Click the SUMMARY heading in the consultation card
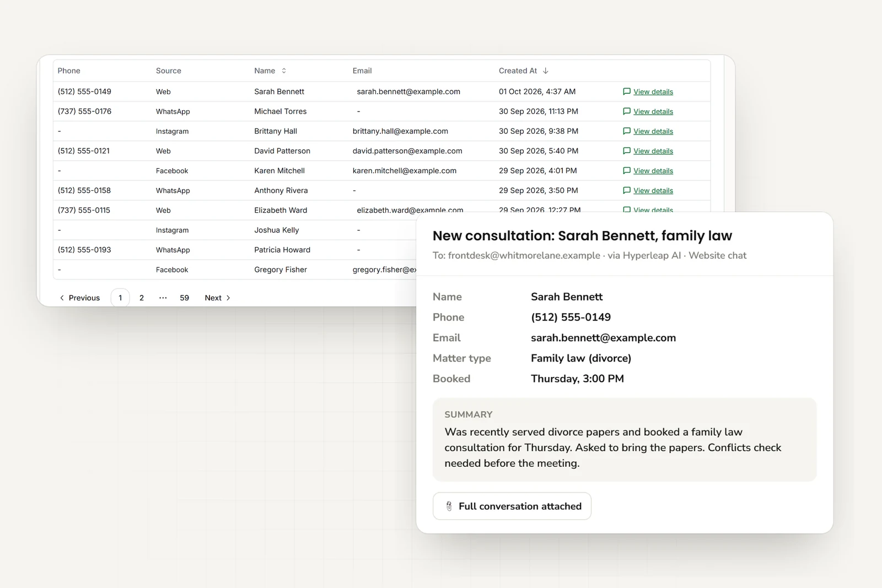Image resolution: width=882 pixels, height=588 pixels. click(469, 414)
